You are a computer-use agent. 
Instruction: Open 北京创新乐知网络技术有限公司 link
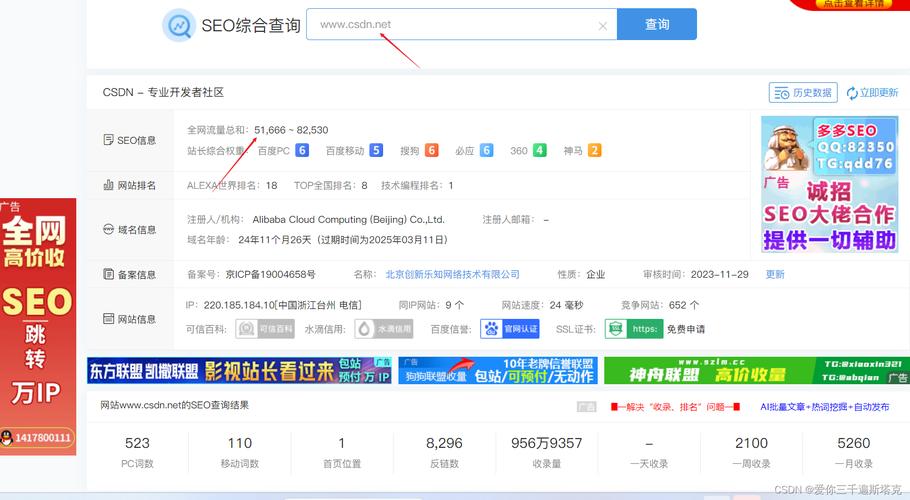point(452,274)
